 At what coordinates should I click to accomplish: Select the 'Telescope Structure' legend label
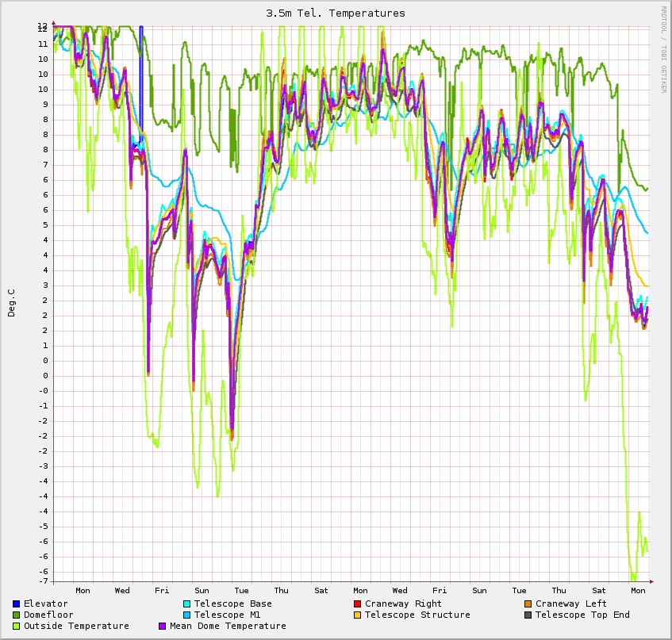[x=417, y=615]
